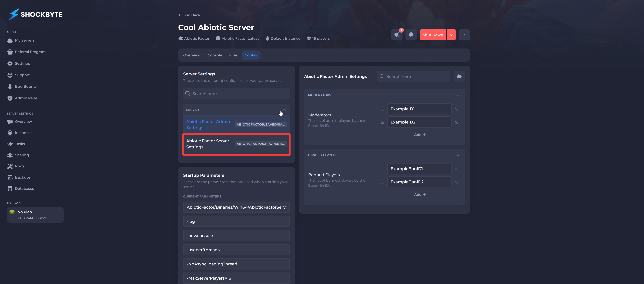Add a new banned player entry
The width and height of the screenshot is (644, 284).
pos(420,194)
